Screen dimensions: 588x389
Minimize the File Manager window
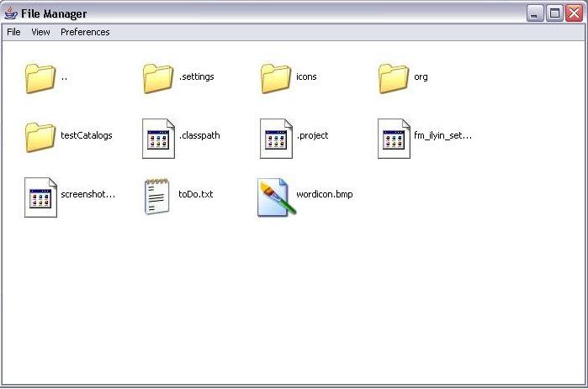pos(535,13)
